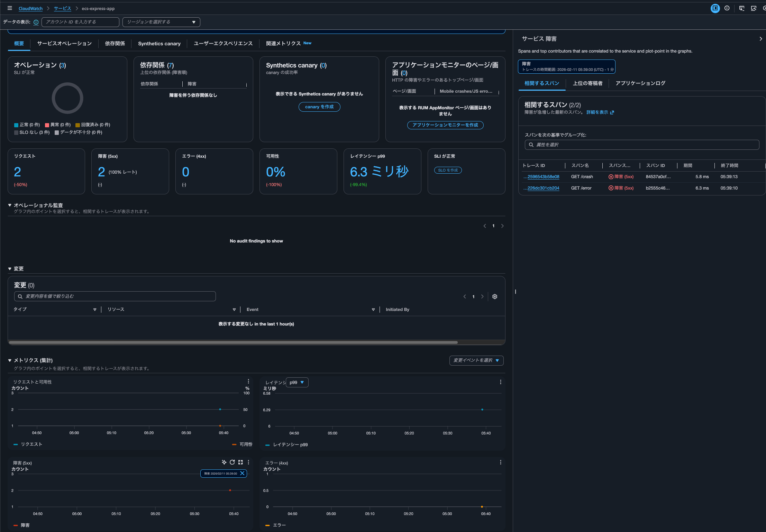Screen dimensions: 766x532
Task: Enlarge the 障害 (5xx) chart to fullscreen
Action: 240,462
